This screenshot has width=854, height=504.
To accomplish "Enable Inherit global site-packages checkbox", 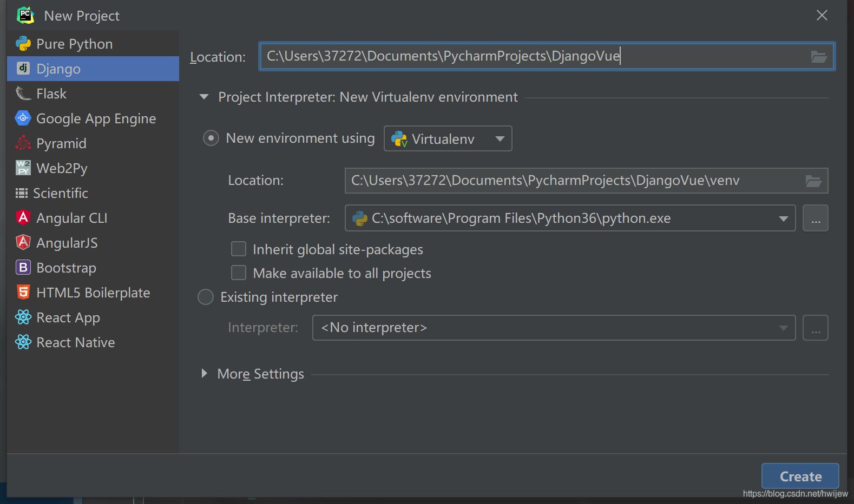I will point(239,249).
